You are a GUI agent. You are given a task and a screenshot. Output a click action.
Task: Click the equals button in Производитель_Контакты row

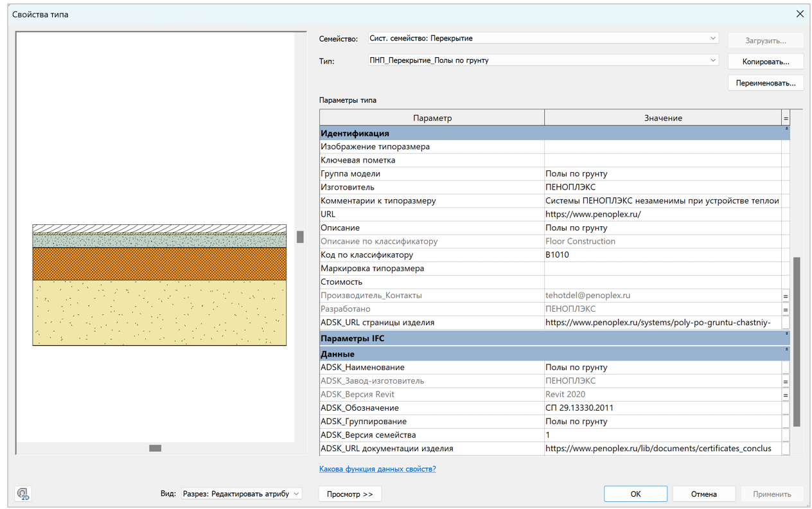pyautogui.click(x=785, y=296)
